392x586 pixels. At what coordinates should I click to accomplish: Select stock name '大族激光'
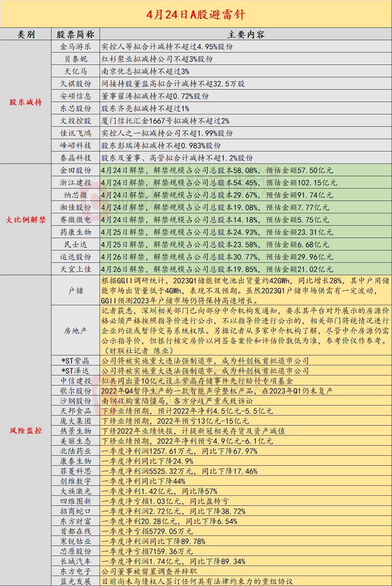(76, 491)
